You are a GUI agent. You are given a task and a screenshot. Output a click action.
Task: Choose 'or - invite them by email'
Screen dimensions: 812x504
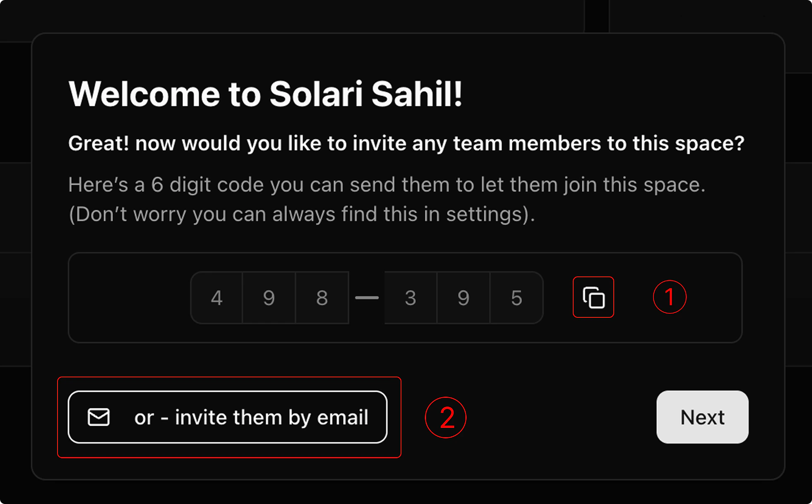(x=228, y=417)
